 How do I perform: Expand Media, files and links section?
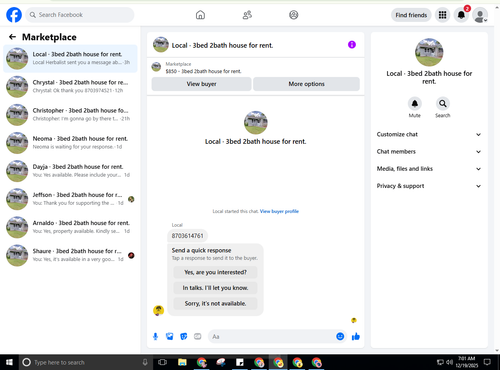pyautogui.click(x=429, y=169)
